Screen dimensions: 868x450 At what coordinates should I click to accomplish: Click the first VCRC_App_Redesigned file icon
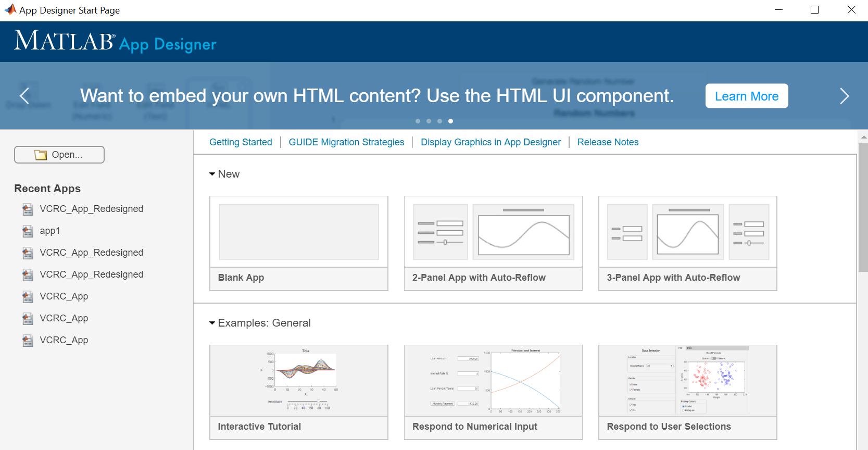(28, 209)
